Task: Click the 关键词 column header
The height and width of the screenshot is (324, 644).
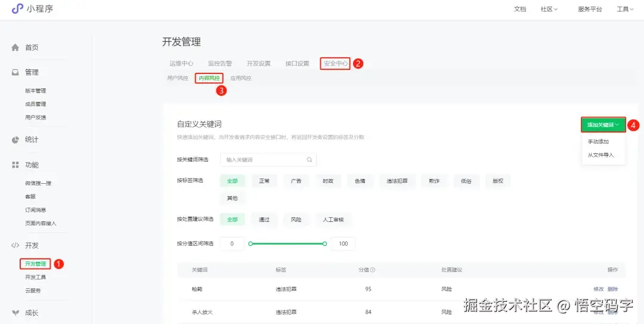Action: [x=199, y=270]
